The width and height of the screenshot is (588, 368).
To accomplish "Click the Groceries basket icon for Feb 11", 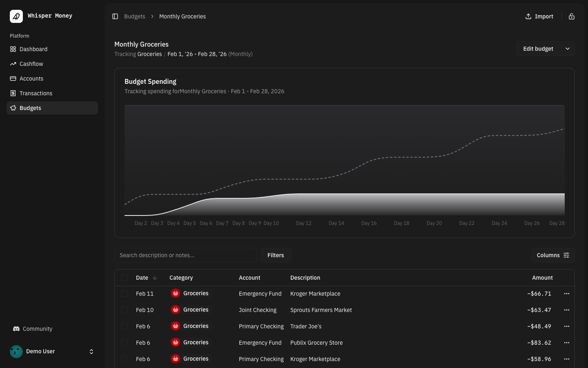I will pyautogui.click(x=176, y=294).
